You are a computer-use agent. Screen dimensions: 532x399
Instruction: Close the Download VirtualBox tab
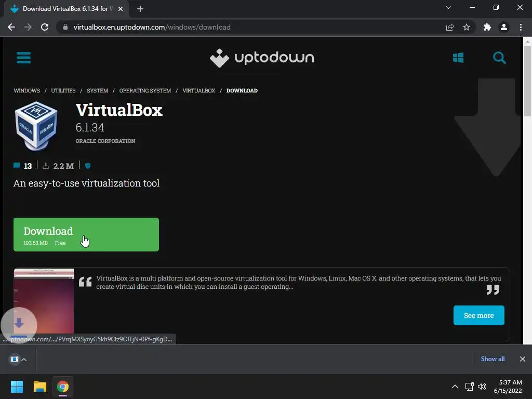point(121,9)
